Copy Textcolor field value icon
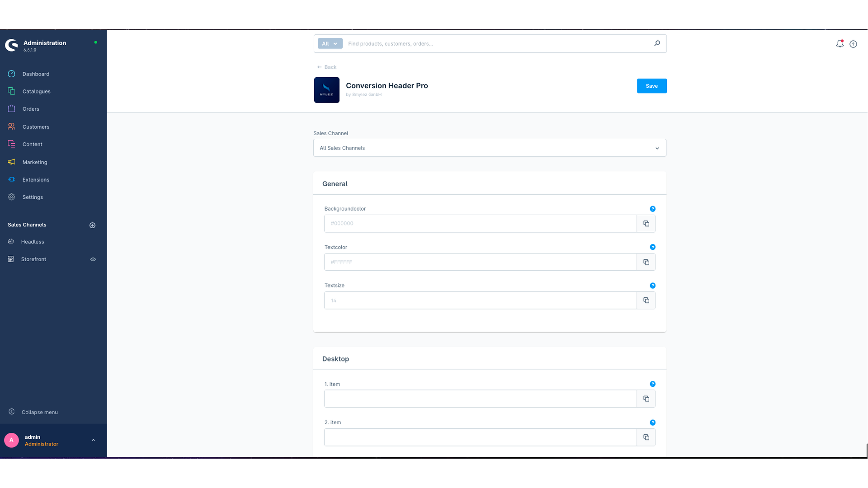 [646, 262]
